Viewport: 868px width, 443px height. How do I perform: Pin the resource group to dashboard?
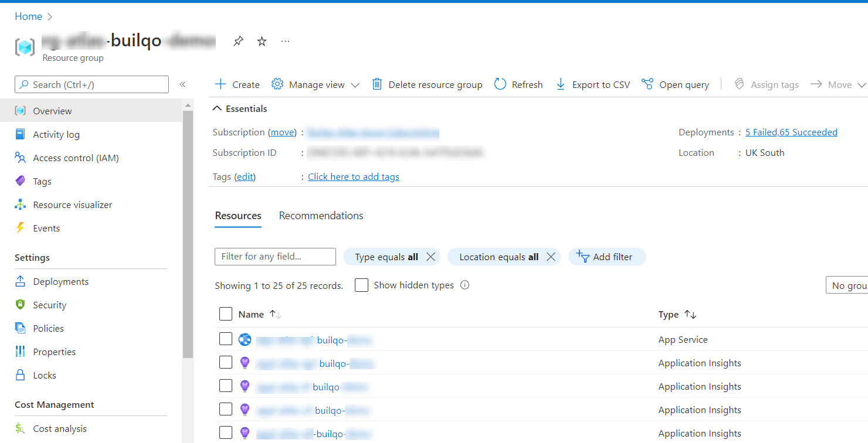coord(238,42)
